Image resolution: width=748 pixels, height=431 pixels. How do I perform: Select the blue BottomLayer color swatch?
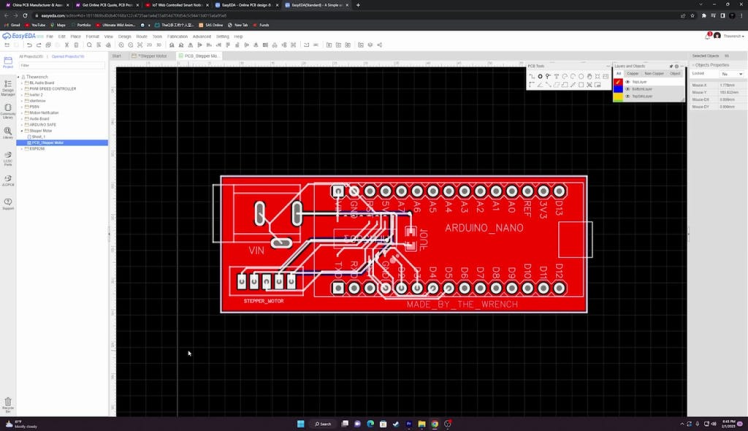point(618,89)
